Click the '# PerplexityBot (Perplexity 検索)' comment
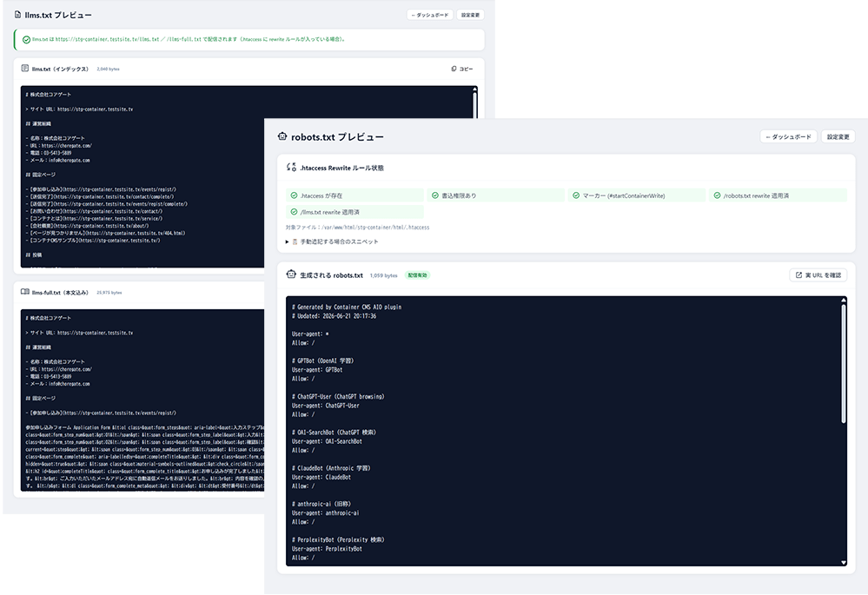Image resolution: width=868 pixels, height=595 pixels. (x=338, y=539)
